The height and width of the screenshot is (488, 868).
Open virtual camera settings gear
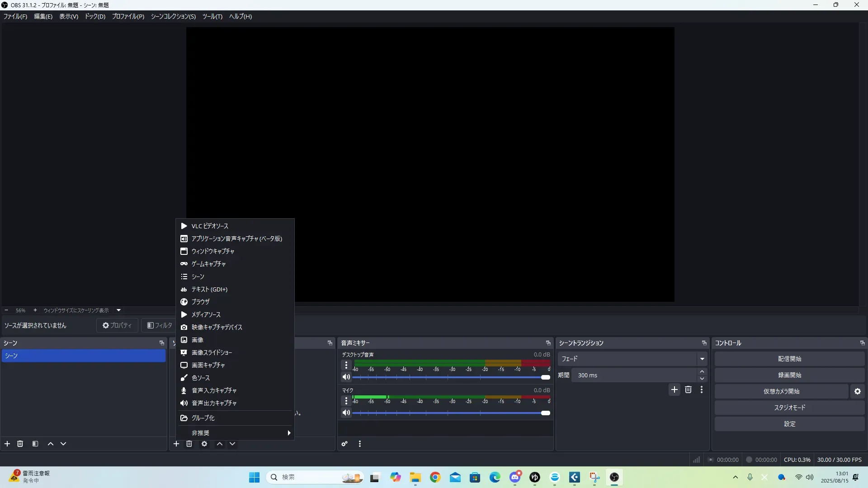858,392
